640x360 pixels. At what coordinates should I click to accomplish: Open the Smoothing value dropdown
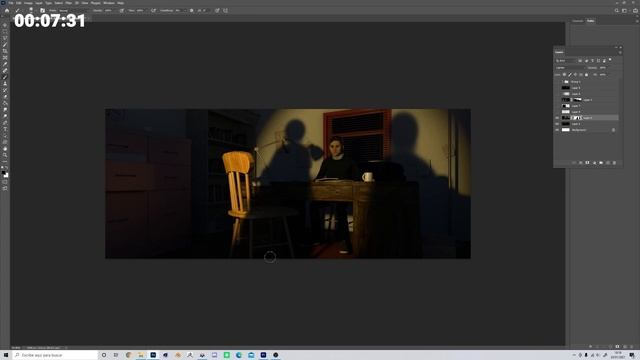coord(180,11)
